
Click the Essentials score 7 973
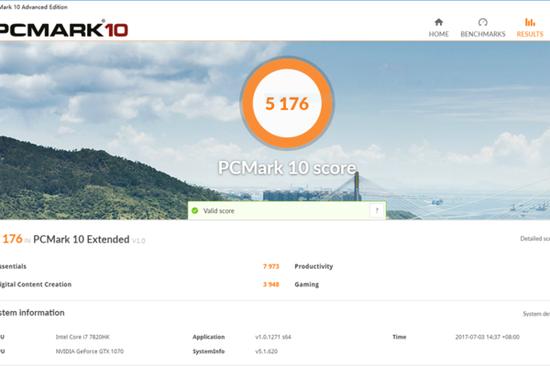click(271, 266)
